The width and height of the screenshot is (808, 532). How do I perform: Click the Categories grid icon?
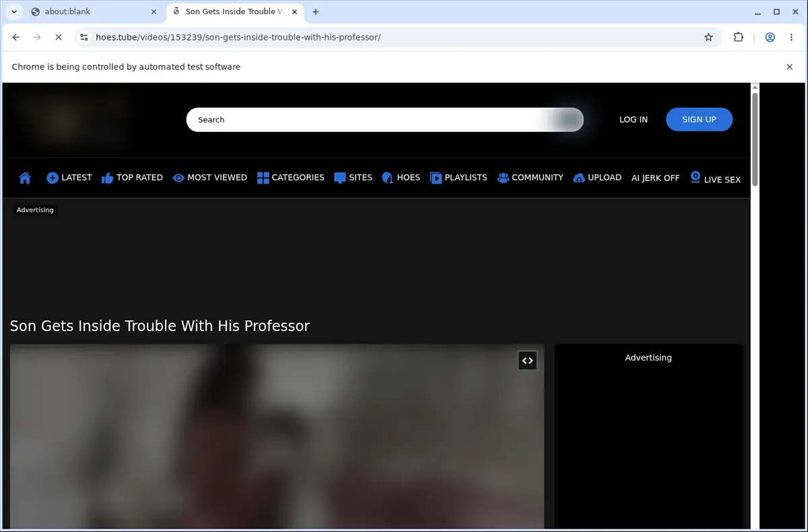263,178
